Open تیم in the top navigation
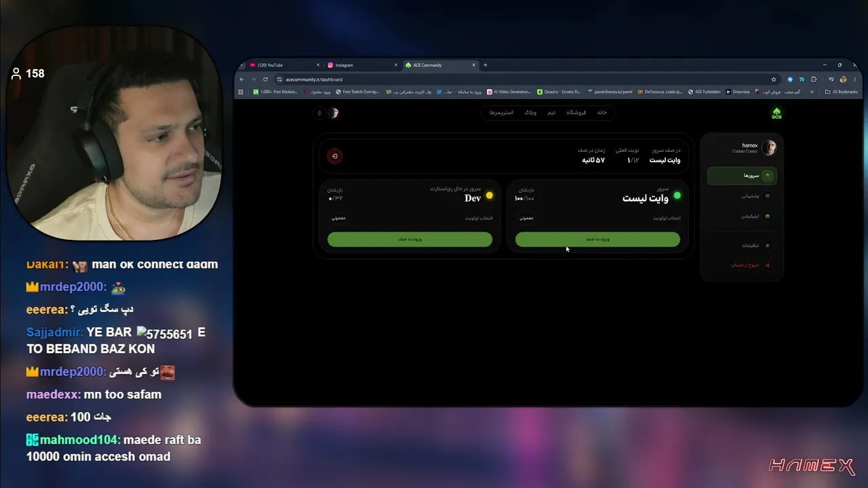The width and height of the screenshot is (868, 488). 551,113
